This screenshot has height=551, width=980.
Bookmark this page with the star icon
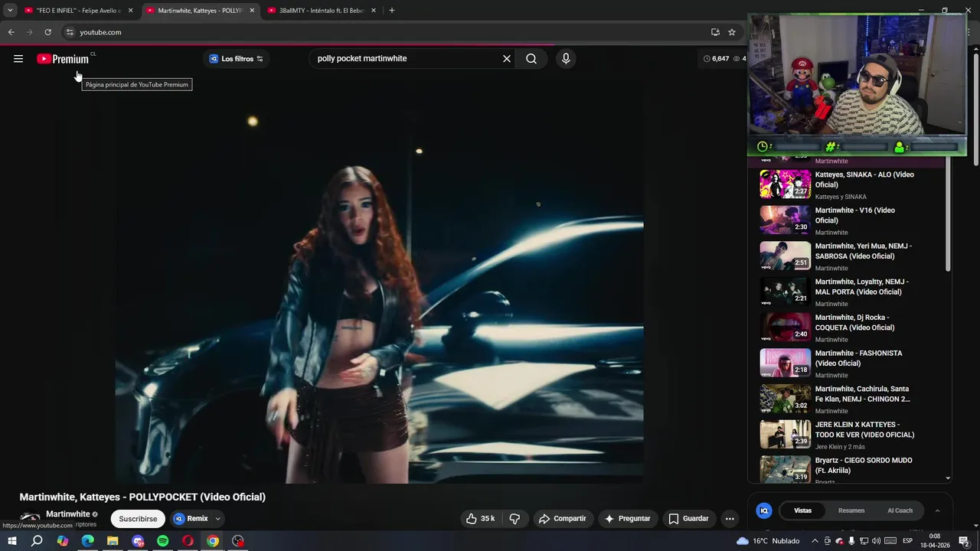732,32
